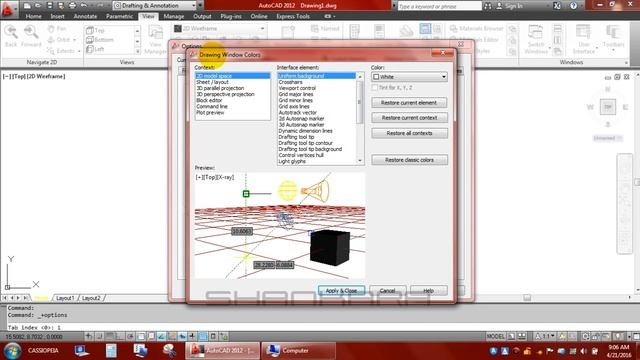
Task: Select the Pan tool in Navigate 2D
Action: 57,29
